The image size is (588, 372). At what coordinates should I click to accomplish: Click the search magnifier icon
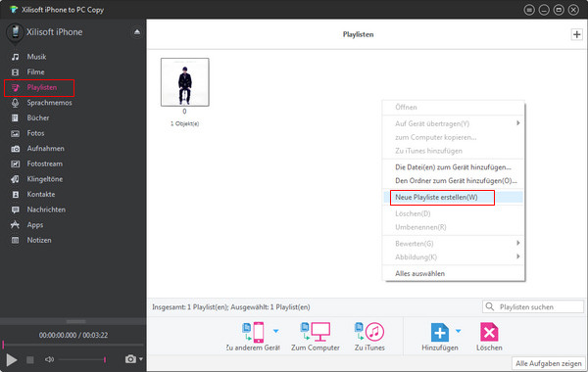[490, 306]
